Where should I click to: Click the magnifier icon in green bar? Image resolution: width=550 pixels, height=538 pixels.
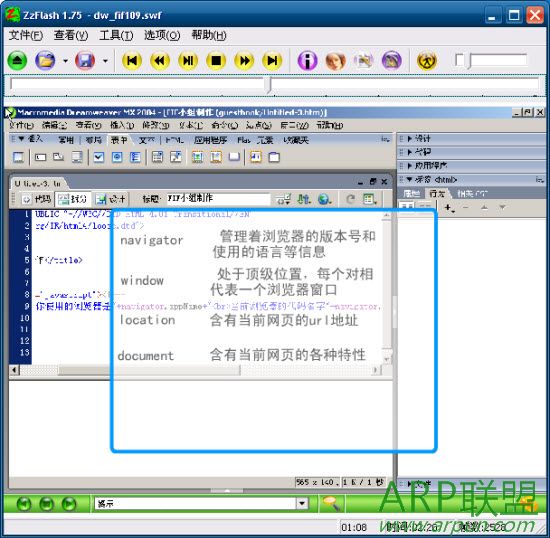tap(331, 504)
